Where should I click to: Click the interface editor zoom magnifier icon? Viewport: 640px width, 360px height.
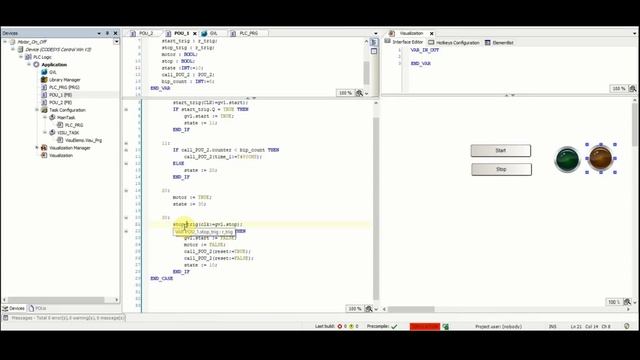pyautogui.click(x=632, y=89)
